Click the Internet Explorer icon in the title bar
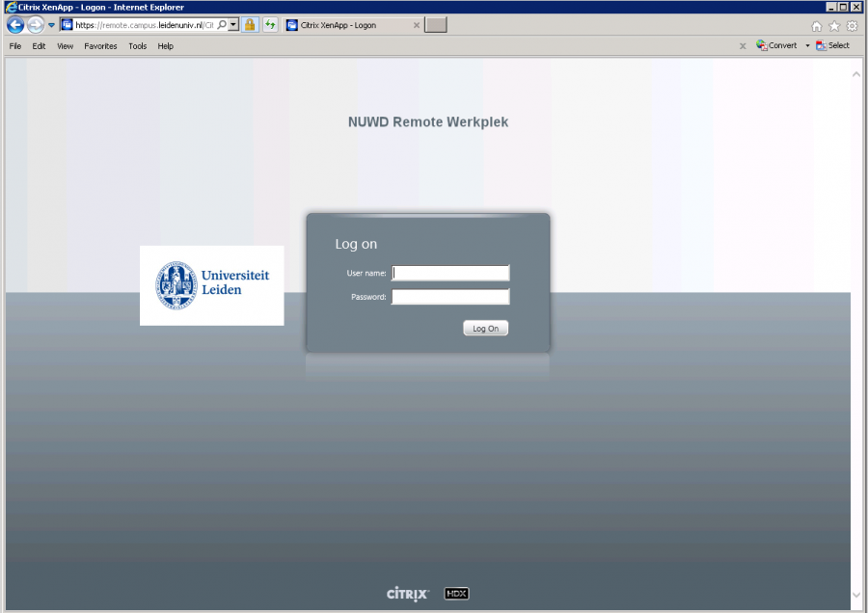Viewport: 868px width, 613px height. tap(11, 7)
